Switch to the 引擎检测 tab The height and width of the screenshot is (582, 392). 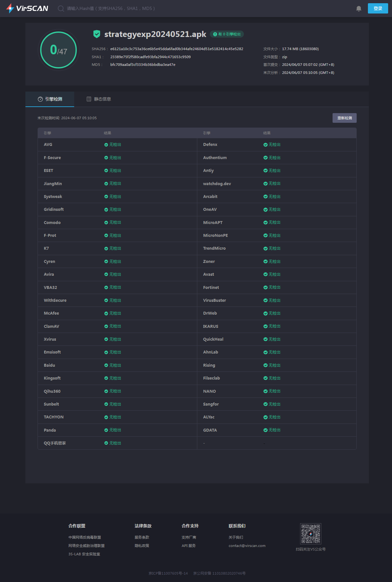(50, 99)
